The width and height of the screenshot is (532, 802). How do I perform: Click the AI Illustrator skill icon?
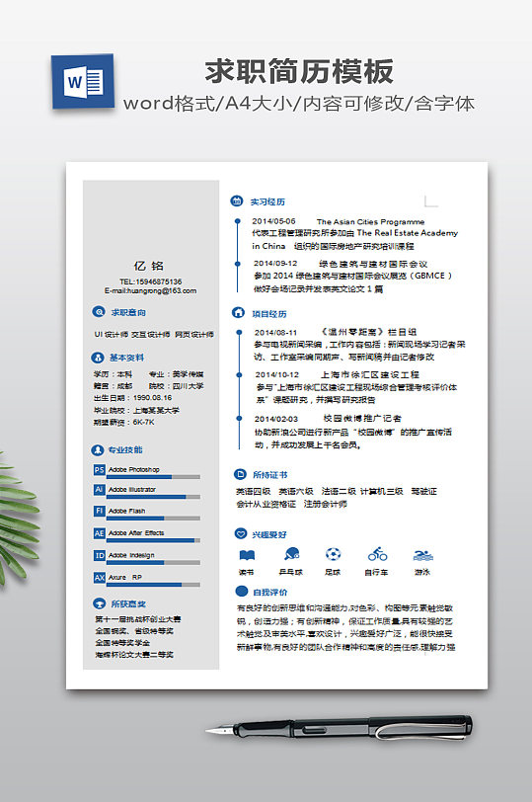pos(99,490)
